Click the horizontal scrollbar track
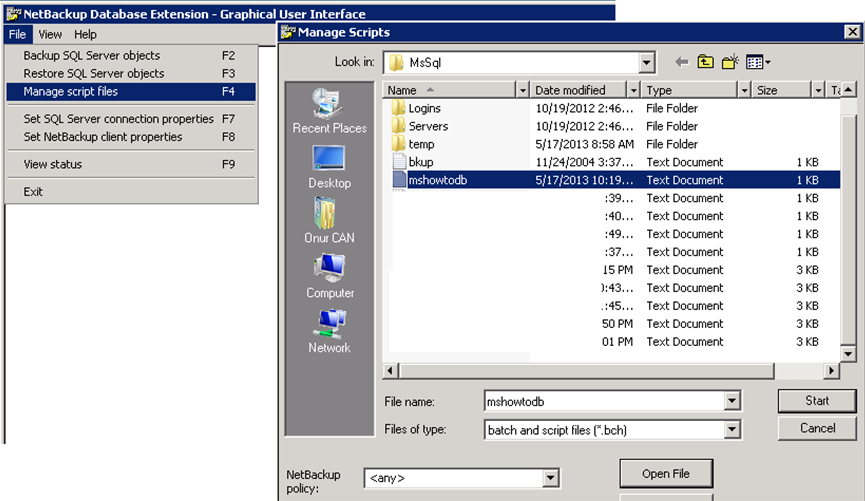The height and width of the screenshot is (501, 865). (799, 371)
